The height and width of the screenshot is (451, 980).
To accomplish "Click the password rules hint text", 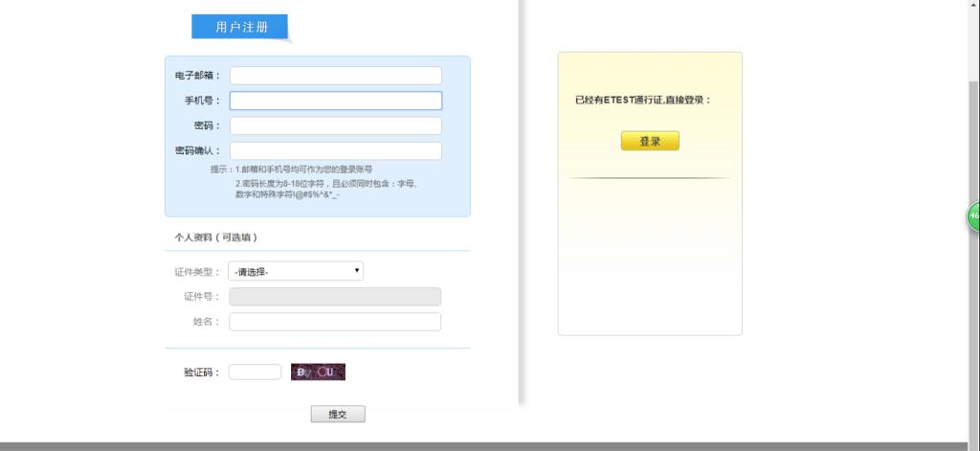I will pos(325,188).
